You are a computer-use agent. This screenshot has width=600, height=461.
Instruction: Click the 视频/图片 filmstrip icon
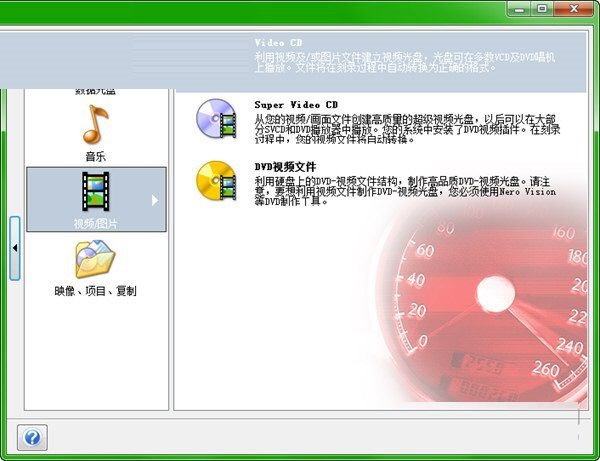[95, 192]
